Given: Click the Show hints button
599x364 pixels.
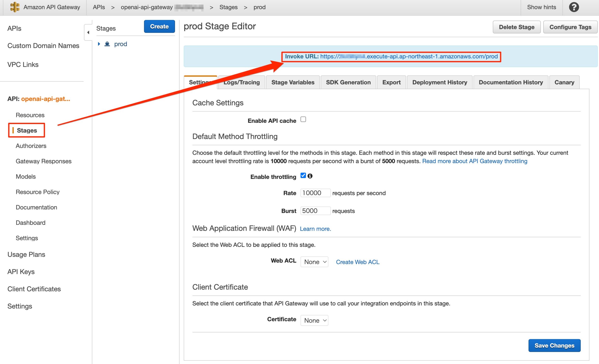Looking at the screenshot, I should [x=541, y=7].
